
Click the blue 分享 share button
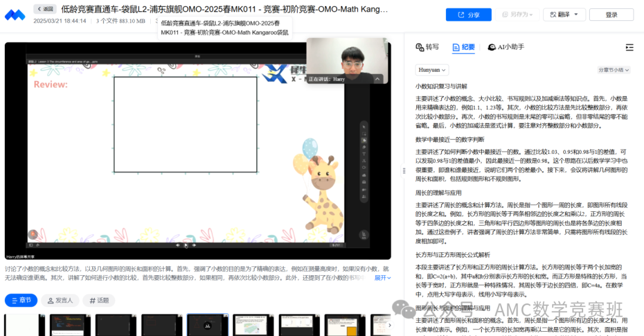pos(468,15)
